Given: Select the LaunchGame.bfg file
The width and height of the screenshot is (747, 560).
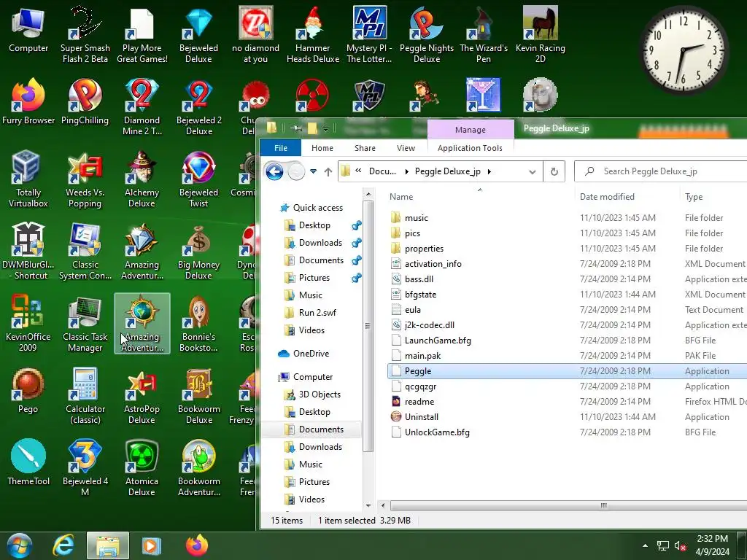Looking at the screenshot, I should point(567,340).
